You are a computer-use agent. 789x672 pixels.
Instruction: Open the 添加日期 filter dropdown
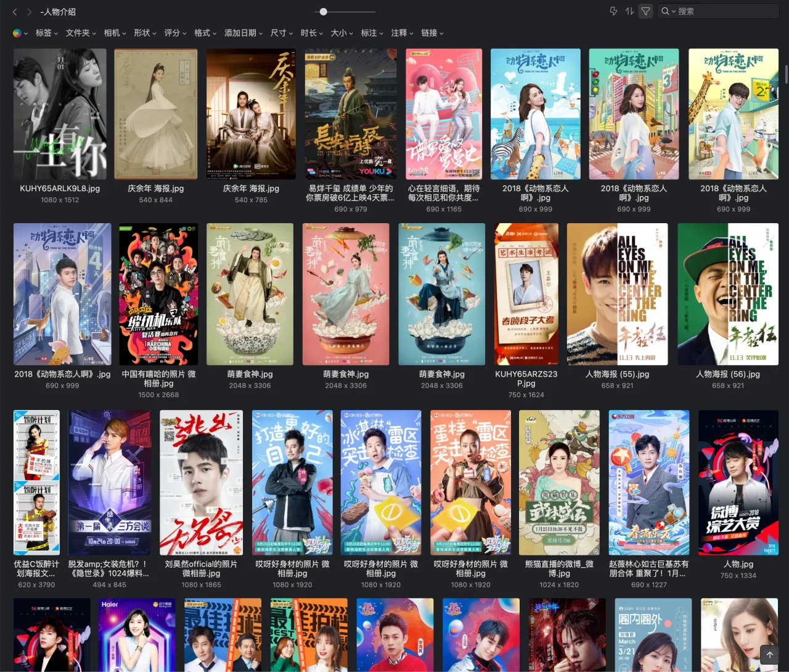tap(243, 33)
